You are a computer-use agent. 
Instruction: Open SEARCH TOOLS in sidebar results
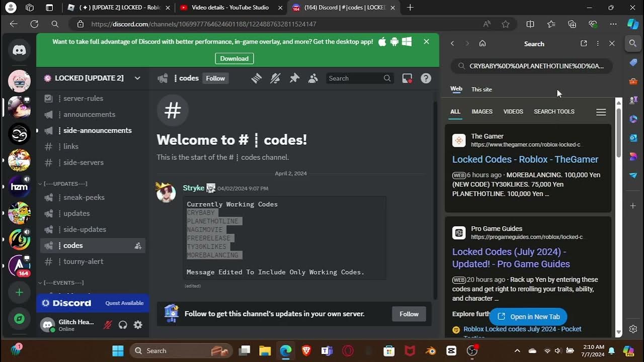pos(554,112)
